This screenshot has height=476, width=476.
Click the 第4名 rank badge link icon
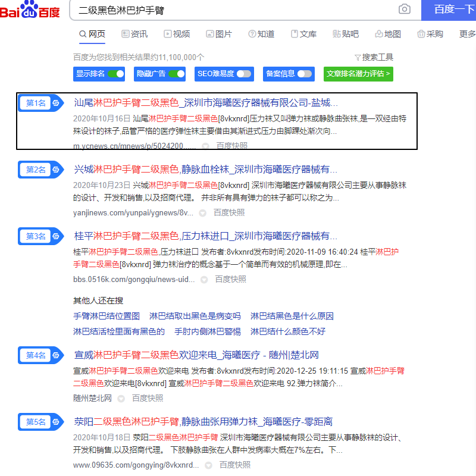tap(56, 355)
